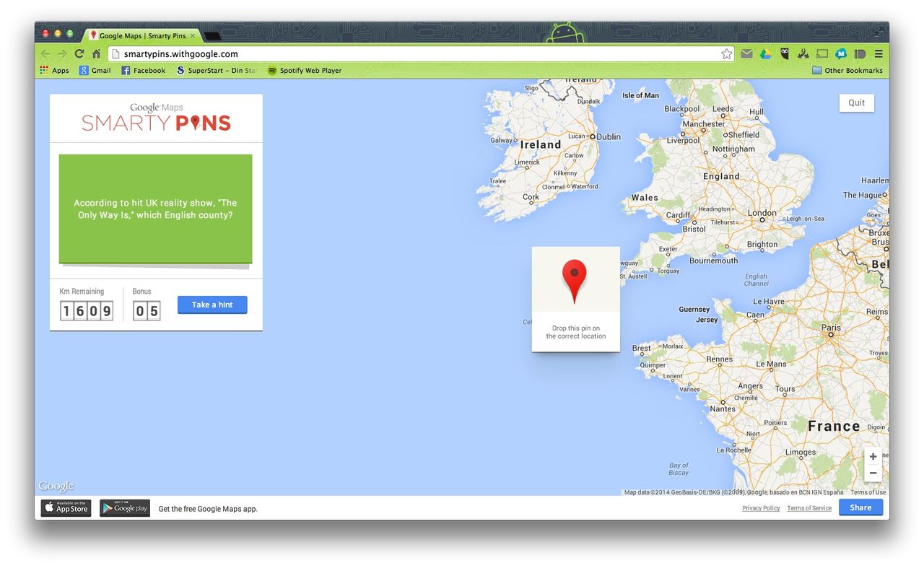924x568 pixels.
Task: Open the Apps bookmark shortcut
Action: coord(54,71)
